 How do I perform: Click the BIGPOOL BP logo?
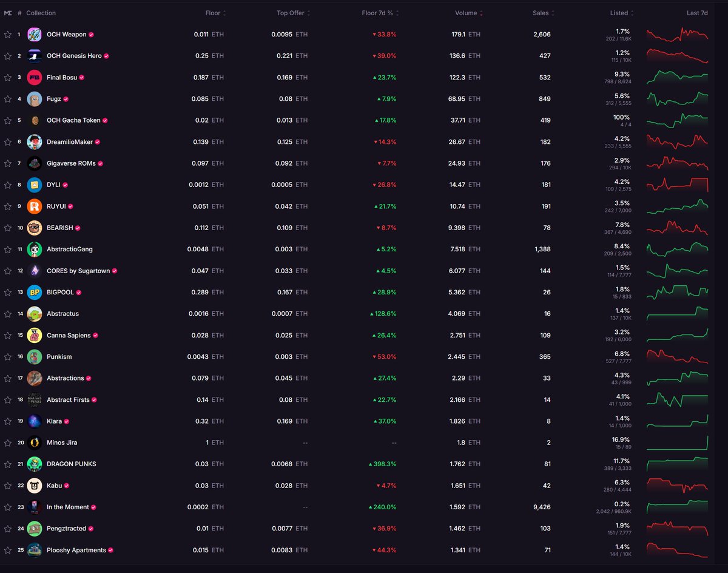click(x=35, y=292)
